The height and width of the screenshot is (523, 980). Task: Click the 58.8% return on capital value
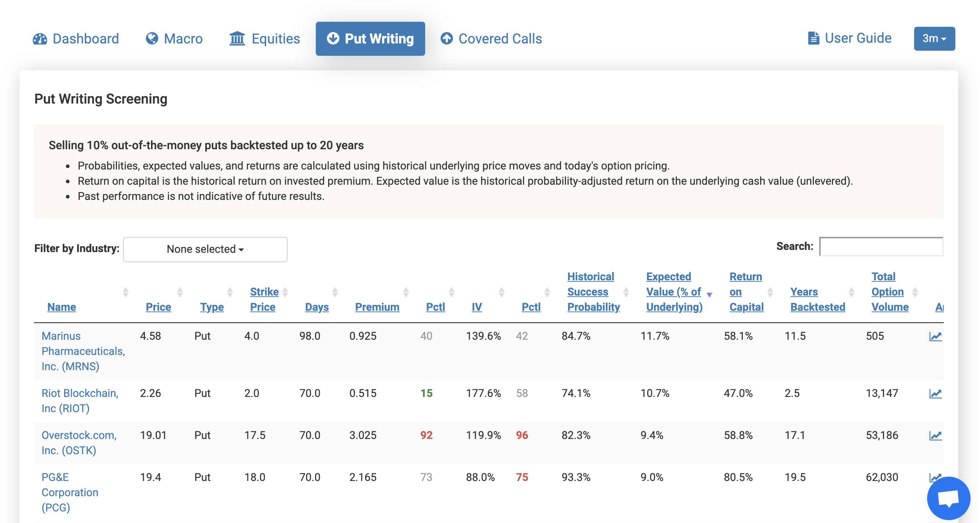coord(738,435)
